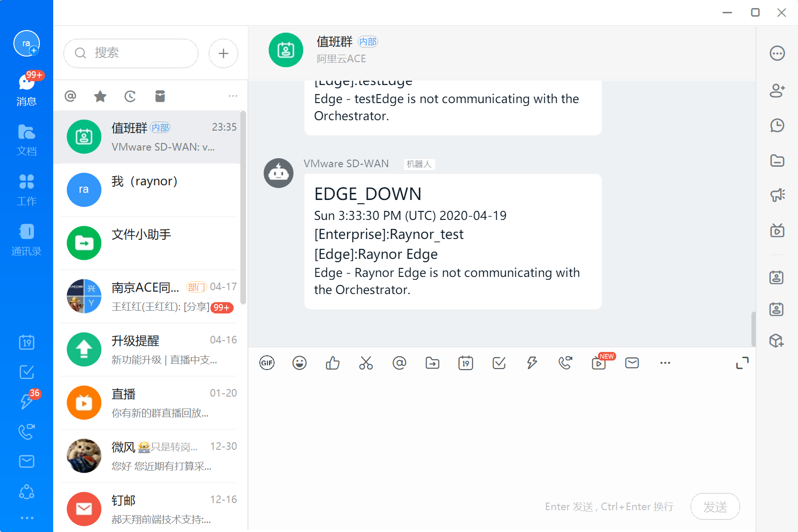Send a DING with the lightning toolbar icon
This screenshot has height=532, width=798.
click(x=532, y=363)
